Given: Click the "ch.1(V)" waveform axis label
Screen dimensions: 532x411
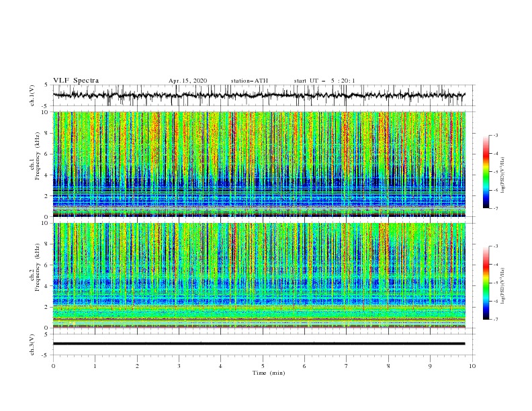Looking at the screenshot, I should 32,95.
